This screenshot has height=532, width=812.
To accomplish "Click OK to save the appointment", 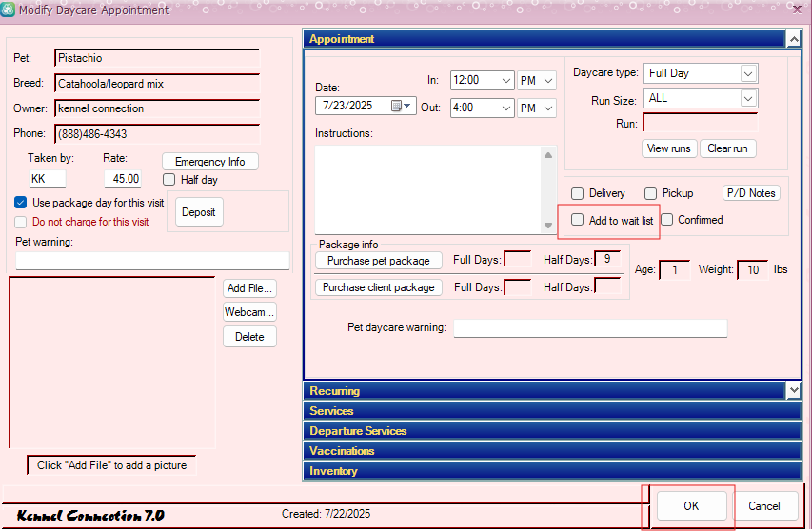I will [x=691, y=506].
